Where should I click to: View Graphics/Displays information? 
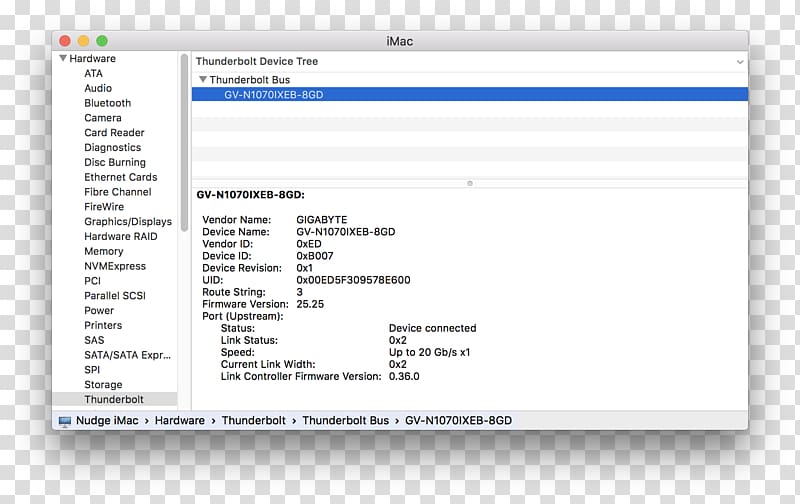click(x=128, y=221)
